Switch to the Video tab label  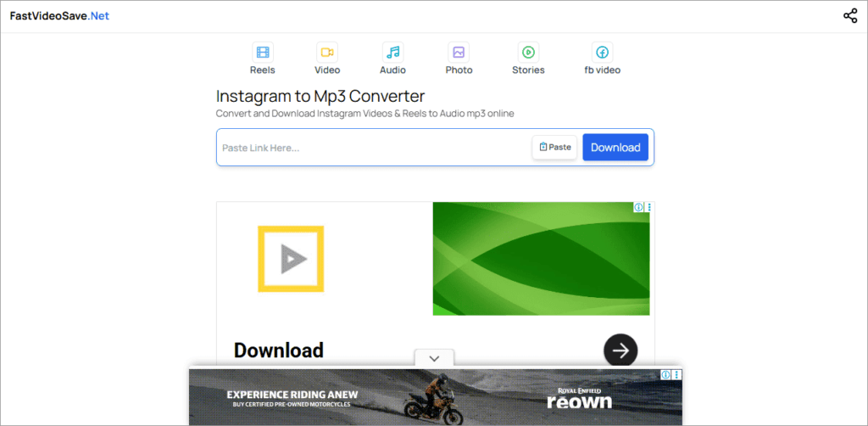pyautogui.click(x=327, y=70)
